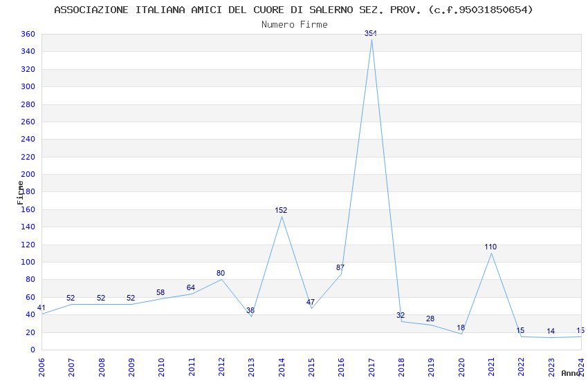588x380 pixels.
Task: Click the 2020 year axis label
Action: [461, 368]
